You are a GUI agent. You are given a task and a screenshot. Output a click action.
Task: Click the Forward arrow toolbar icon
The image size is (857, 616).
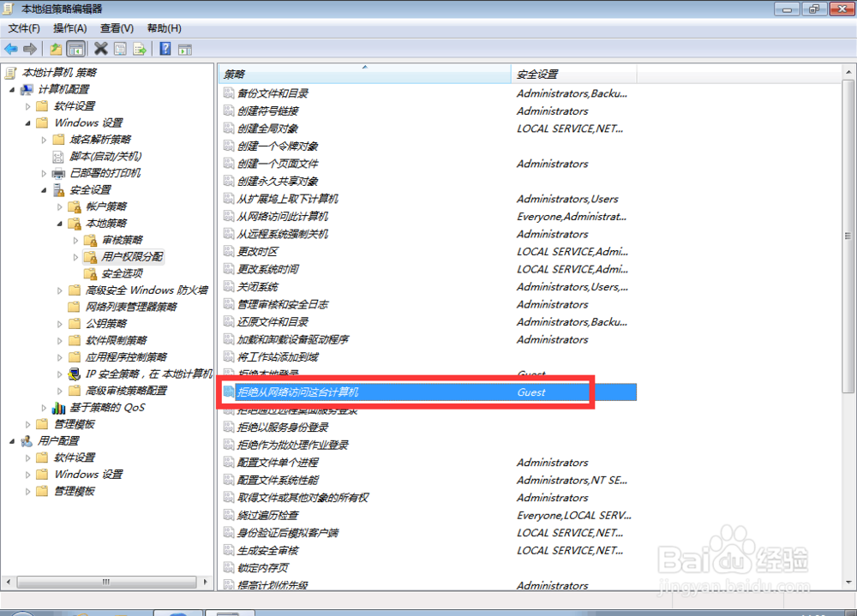(30, 49)
